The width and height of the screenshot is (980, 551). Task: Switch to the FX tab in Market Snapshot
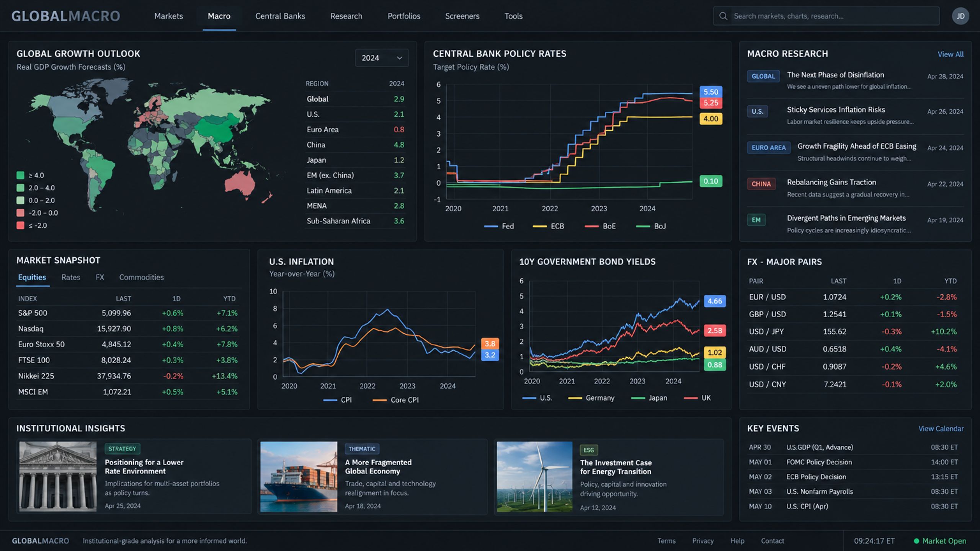coord(100,277)
